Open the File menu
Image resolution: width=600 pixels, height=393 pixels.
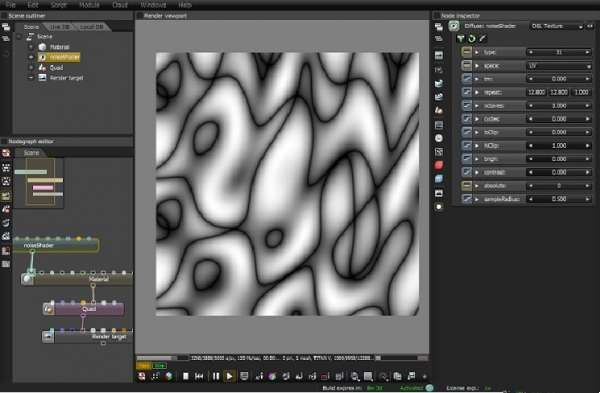10,5
